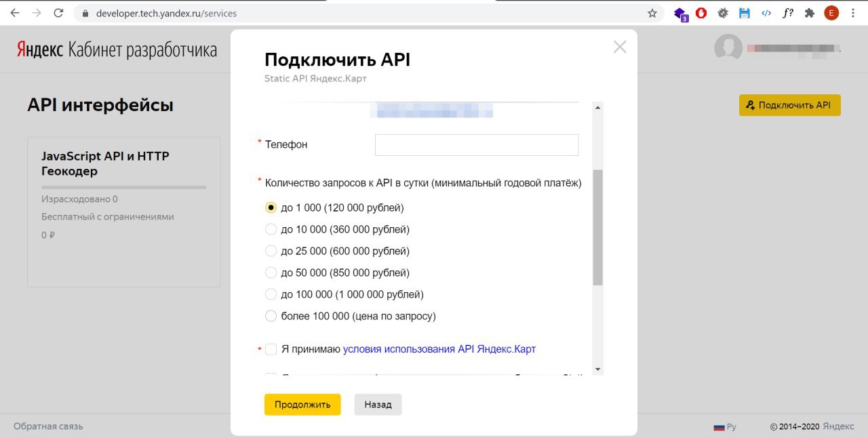Click the yellow Подключить API button
Viewport: 868px width, 438px height.
[789, 105]
